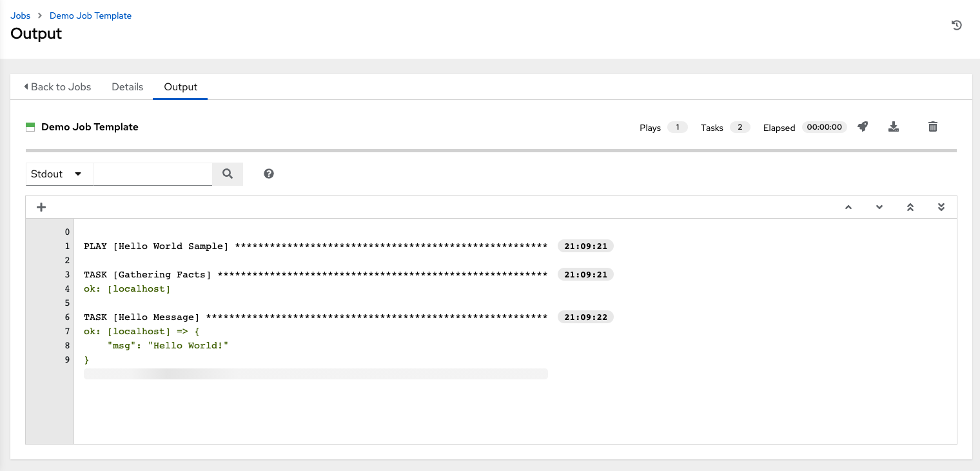This screenshot has width=980, height=471.
Task: Open Demo Job Template breadcrumb link
Action: [90, 15]
